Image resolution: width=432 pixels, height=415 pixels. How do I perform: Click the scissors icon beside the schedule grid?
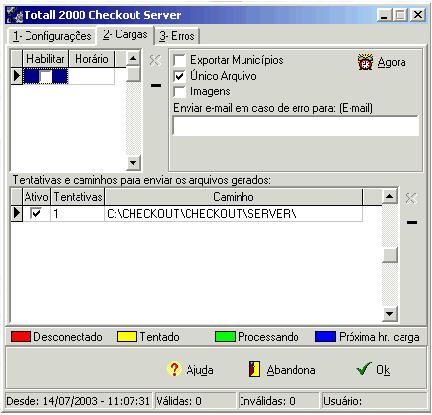pyautogui.click(x=155, y=60)
